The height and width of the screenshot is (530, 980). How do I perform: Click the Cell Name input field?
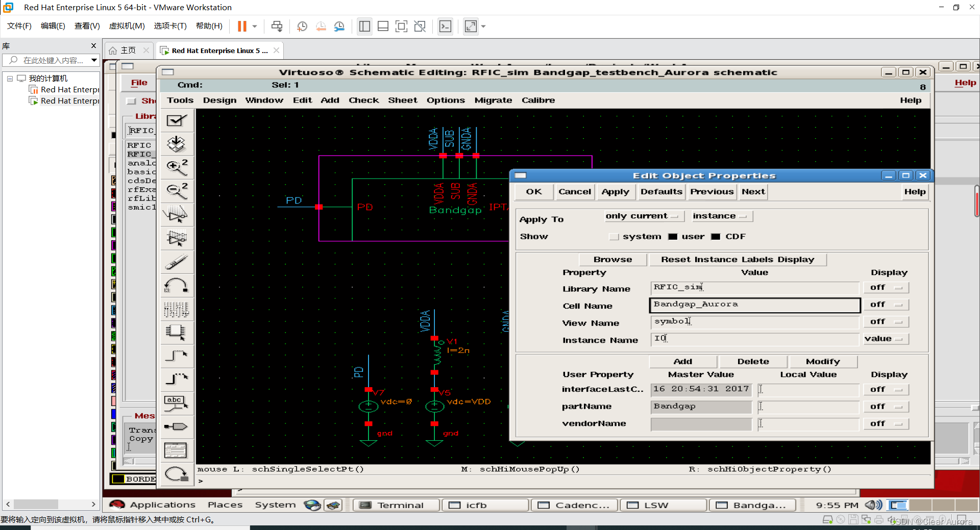pyautogui.click(x=755, y=305)
